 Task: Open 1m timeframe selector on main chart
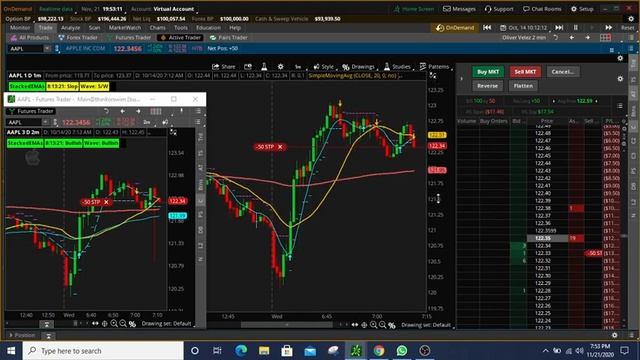pyautogui.click(x=298, y=67)
